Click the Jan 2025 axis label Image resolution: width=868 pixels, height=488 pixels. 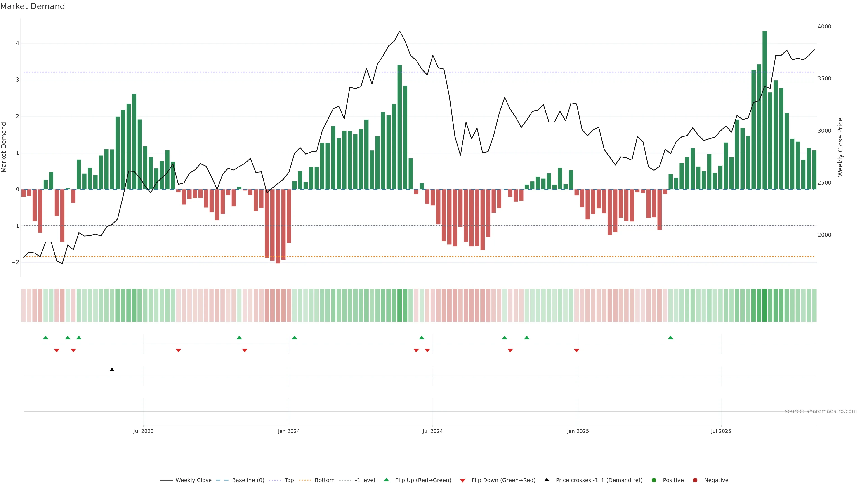coord(578,431)
